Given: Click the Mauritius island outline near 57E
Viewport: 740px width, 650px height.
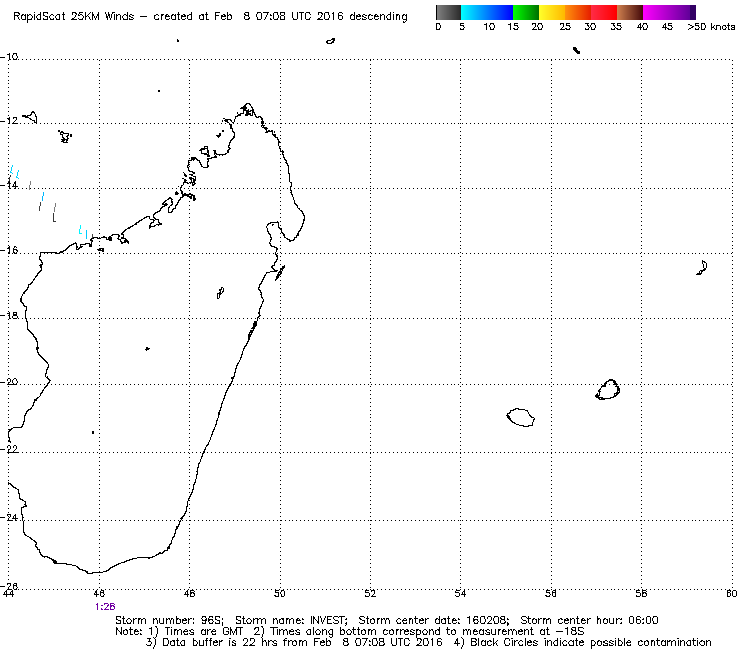Looking at the screenshot, I should 608,389.
